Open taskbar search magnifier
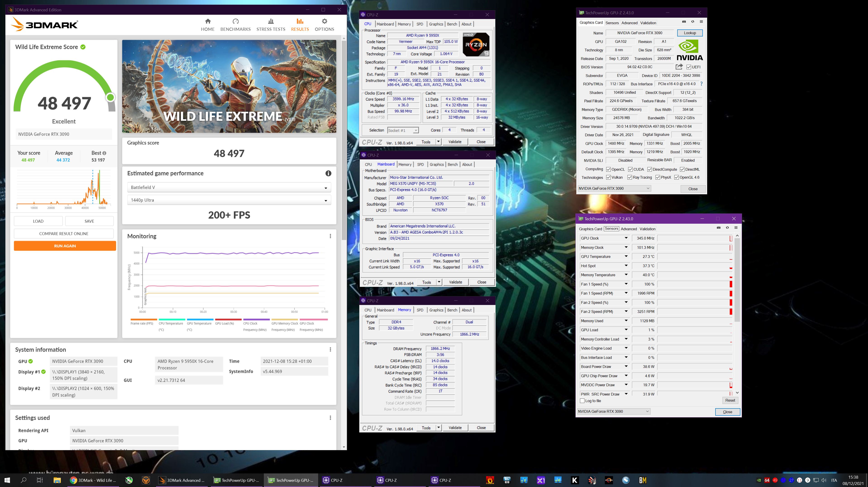 tap(24, 480)
